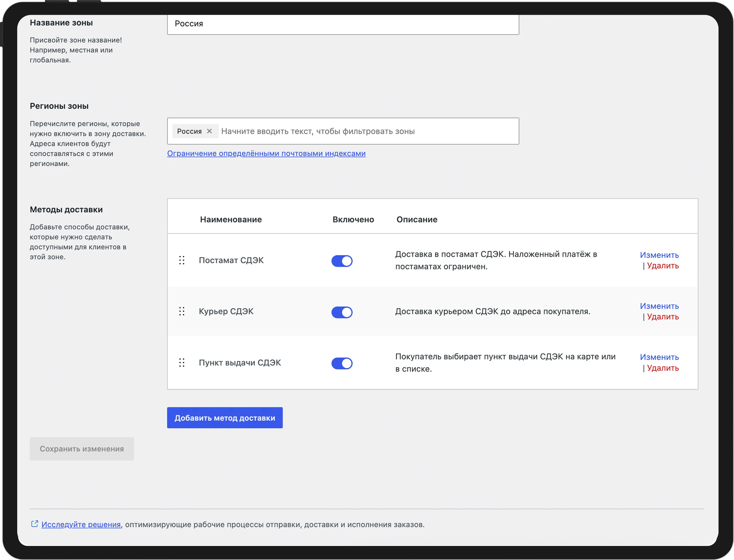
Task: Click the Включено column header
Action: coord(353,219)
